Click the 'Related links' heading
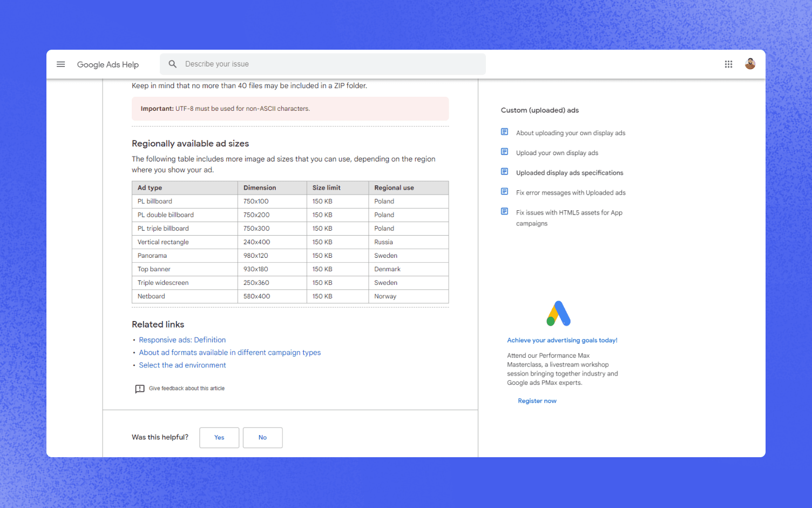Viewport: 812px width, 508px height. (158, 324)
